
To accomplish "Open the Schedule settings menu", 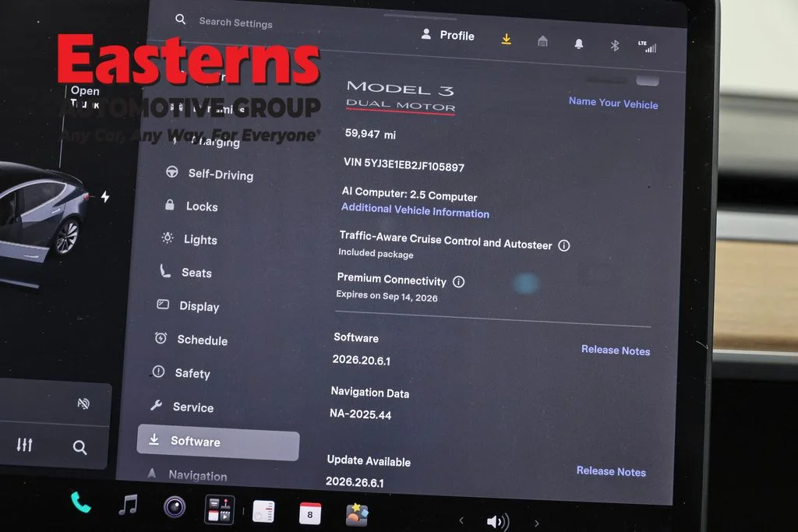I will [x=190, y=340].
